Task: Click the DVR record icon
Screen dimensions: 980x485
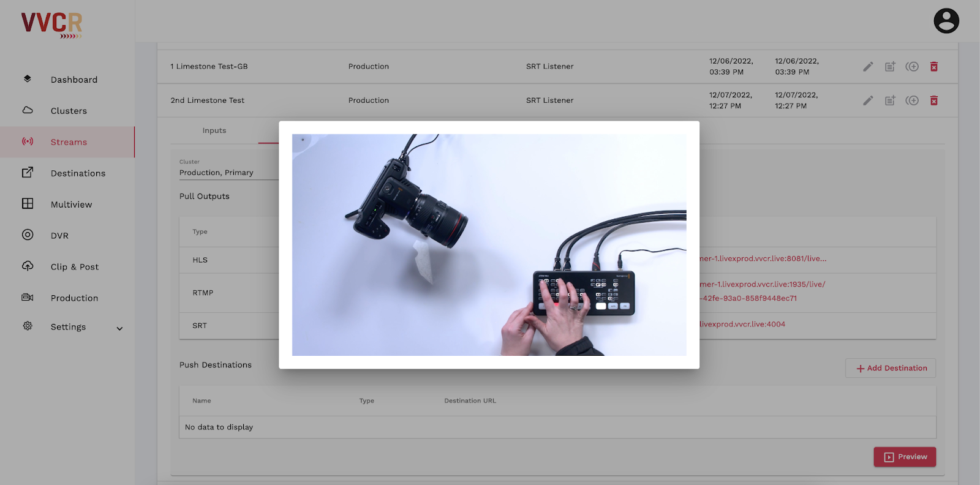Action: click(x=28, y=235)
